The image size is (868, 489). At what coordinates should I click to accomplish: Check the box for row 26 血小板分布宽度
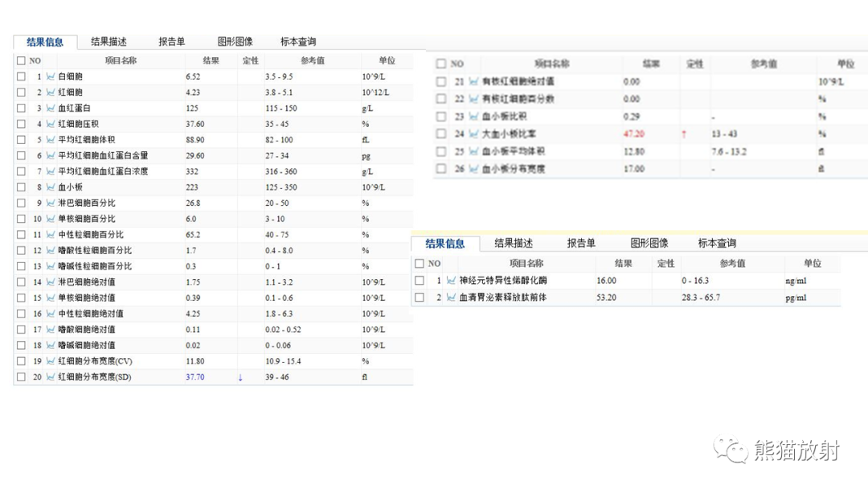click(x=441, y=168)
